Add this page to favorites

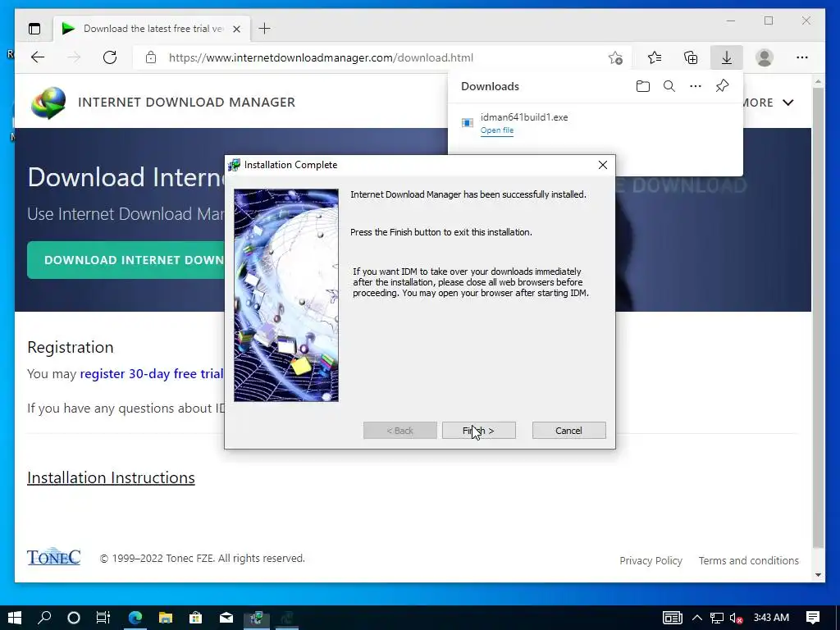point(615,57)
